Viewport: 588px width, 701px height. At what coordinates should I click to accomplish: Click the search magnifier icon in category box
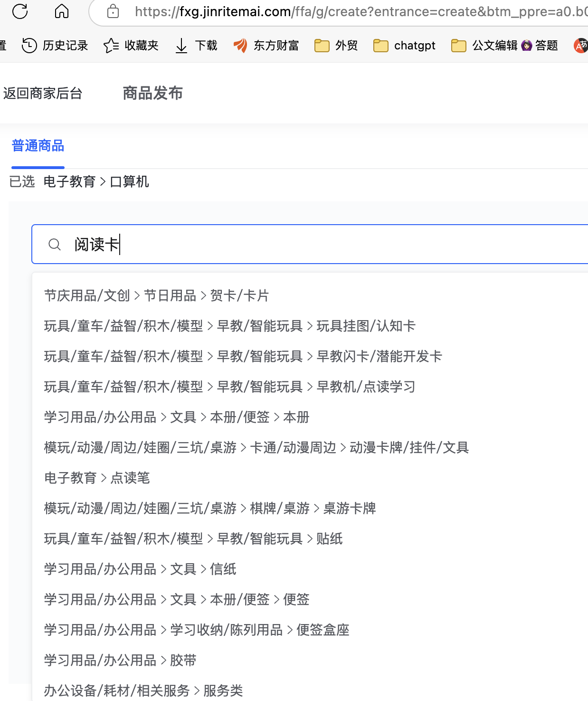(x=55, y=245)
